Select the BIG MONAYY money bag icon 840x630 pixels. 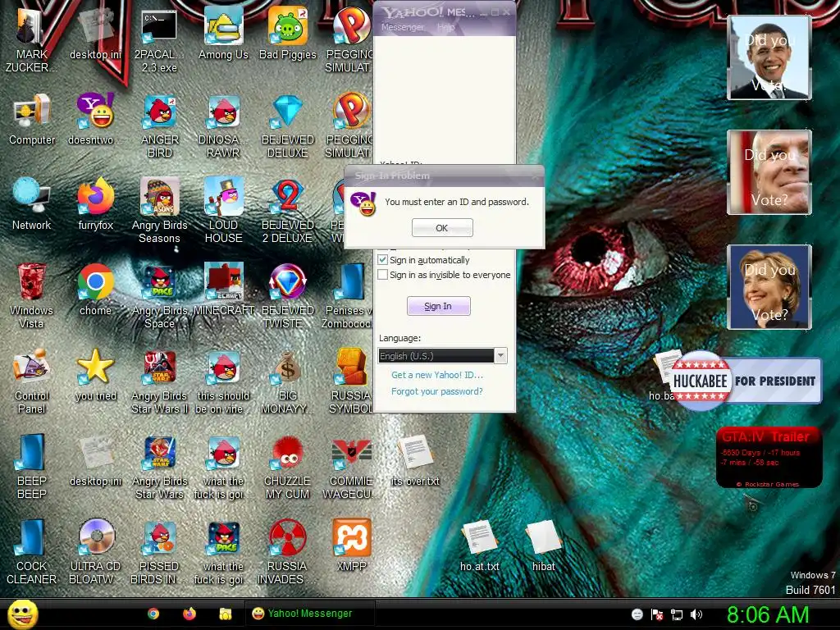tap(288, 381)
